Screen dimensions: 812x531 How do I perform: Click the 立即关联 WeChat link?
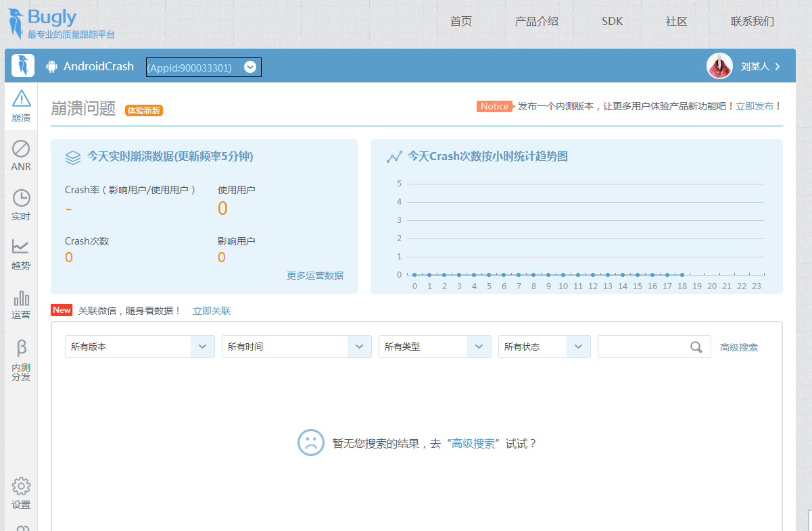[x=212, y=311]
